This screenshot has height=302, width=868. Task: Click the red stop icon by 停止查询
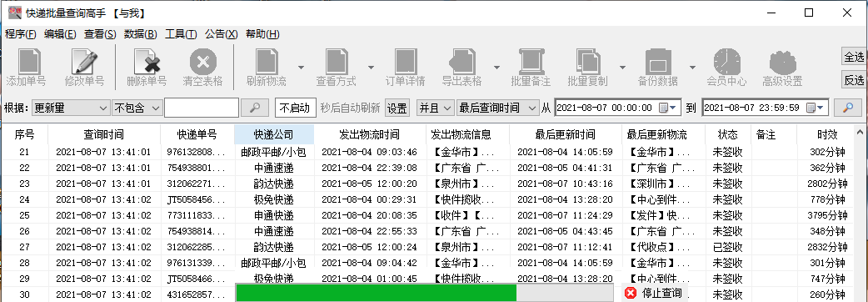pos(630,293)
